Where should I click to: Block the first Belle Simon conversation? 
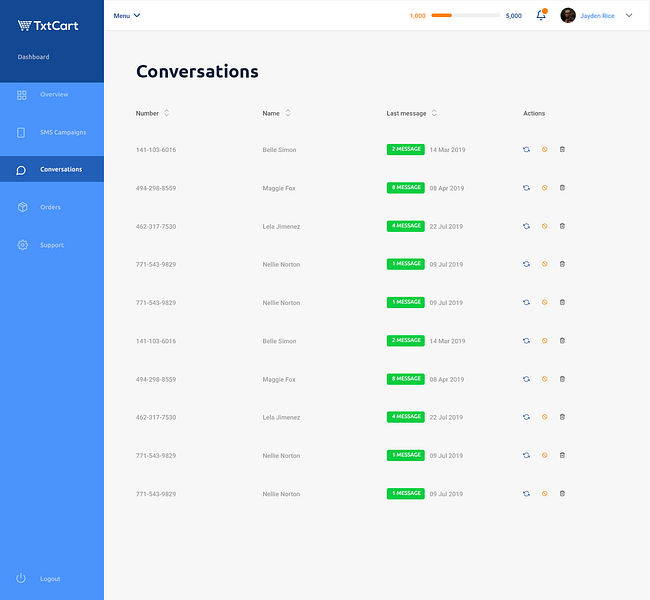[544, 149]
